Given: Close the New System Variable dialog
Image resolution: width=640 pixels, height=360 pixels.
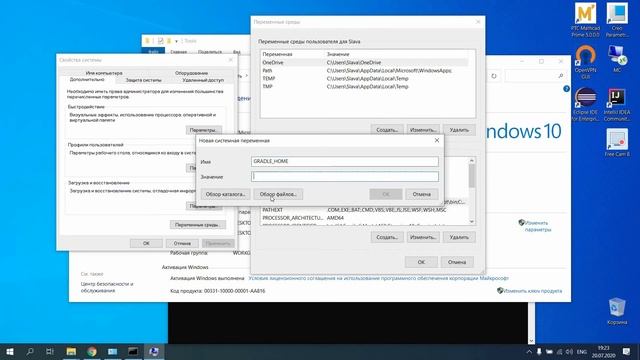Looking at the screenshot, I should [437, 140].
